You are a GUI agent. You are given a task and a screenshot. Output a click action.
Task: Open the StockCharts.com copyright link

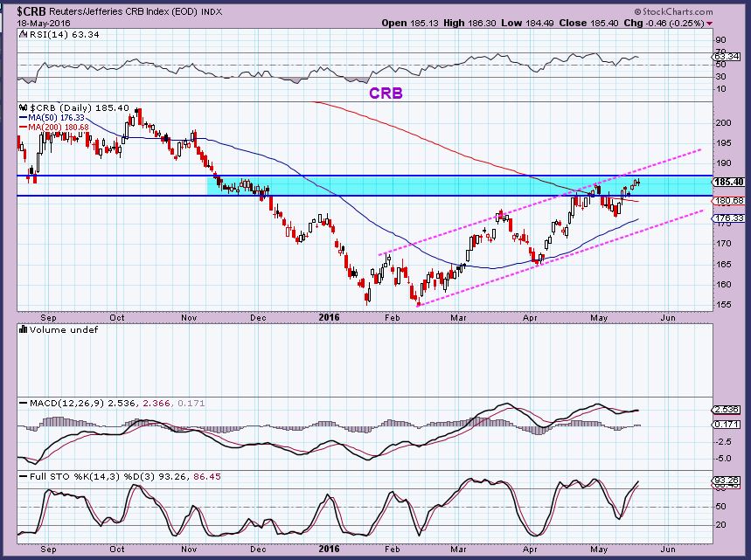point(673,11)
